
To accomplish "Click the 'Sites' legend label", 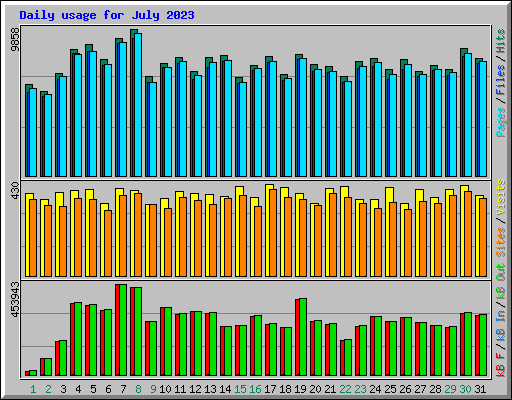I will click(x=501, y=242).
